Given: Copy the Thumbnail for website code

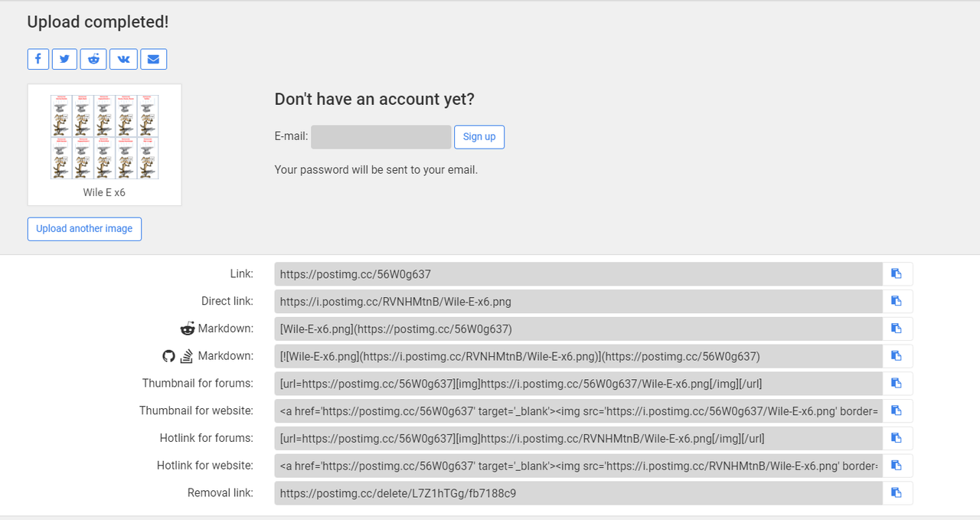Looking at the screenshot, I should point(897,410).
